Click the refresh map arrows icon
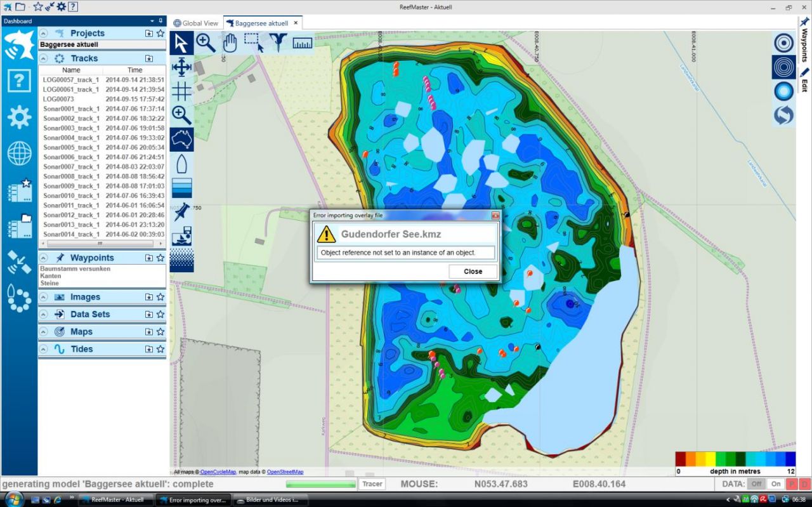 click(783, 115)
